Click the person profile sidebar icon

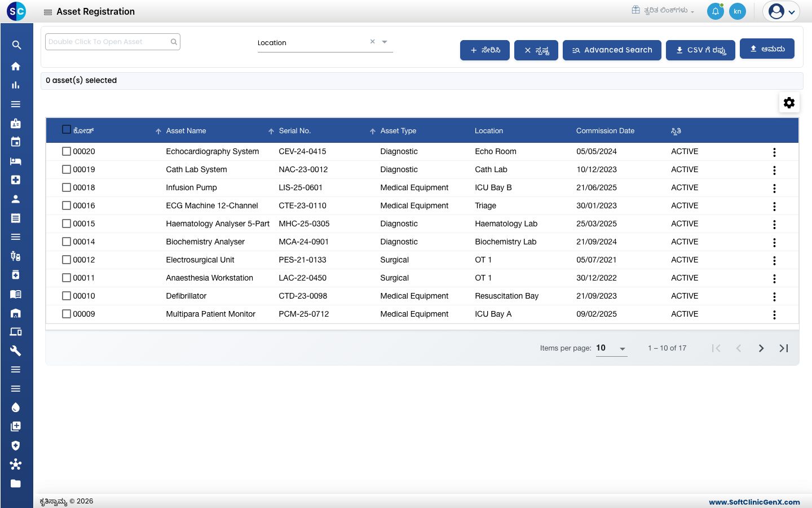point(16,199)
